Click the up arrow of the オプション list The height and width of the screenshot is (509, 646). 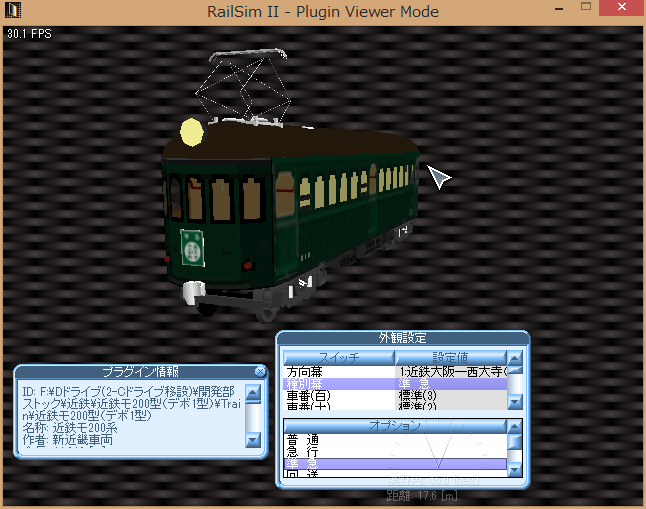[515, 426]
